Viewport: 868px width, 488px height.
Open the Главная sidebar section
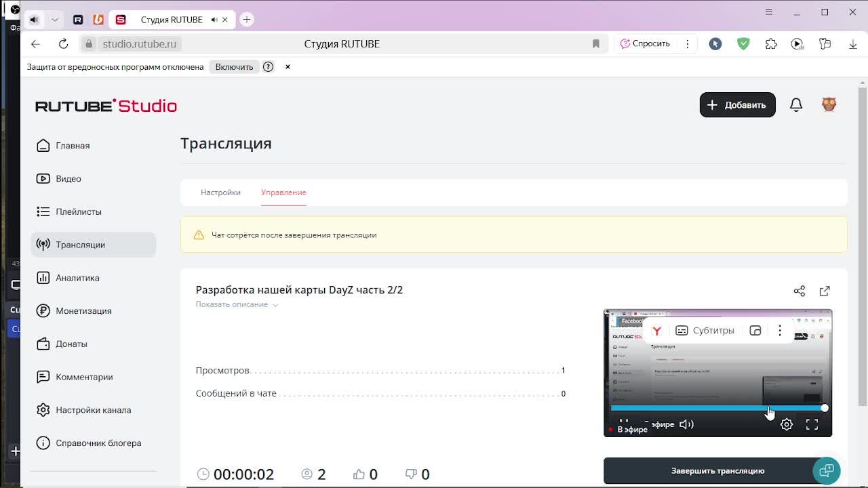[x=63, y=146]
